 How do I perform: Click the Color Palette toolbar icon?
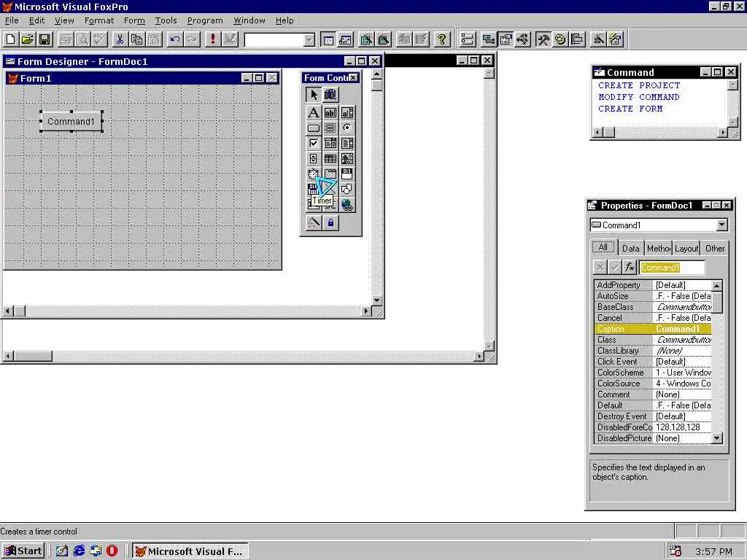560,39
